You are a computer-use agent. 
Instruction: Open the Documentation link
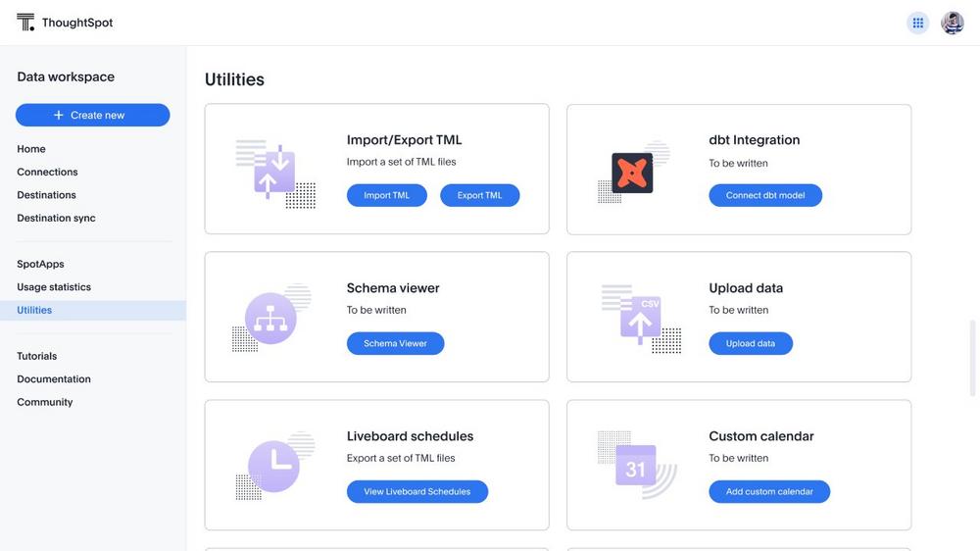click(x=54, y=378)
